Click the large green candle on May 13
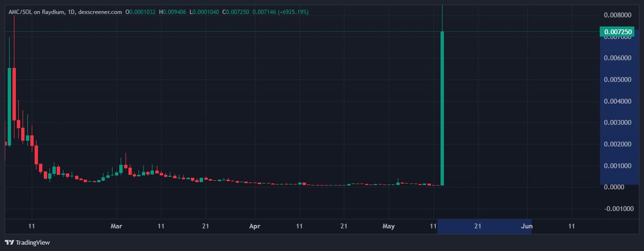The image size is (644, 251). pos(442,108)
